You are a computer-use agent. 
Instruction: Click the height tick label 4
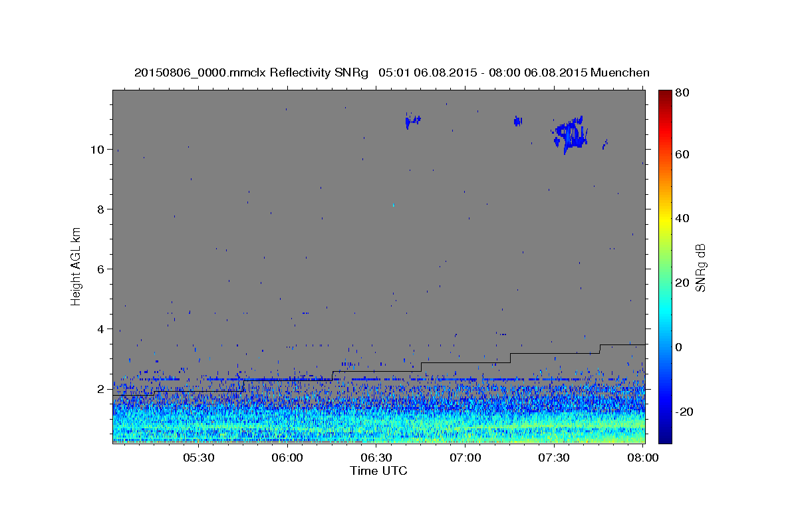click(100, 329)
